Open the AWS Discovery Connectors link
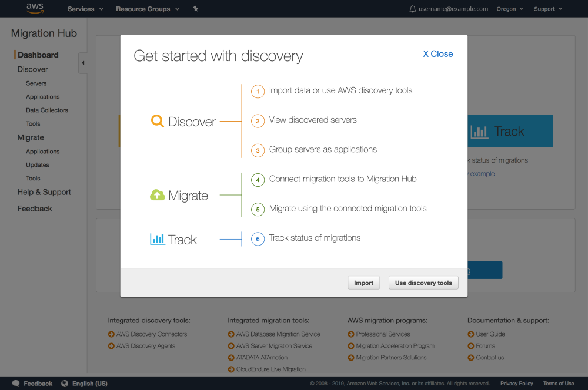Screen dimensions: 588x390 152,334
